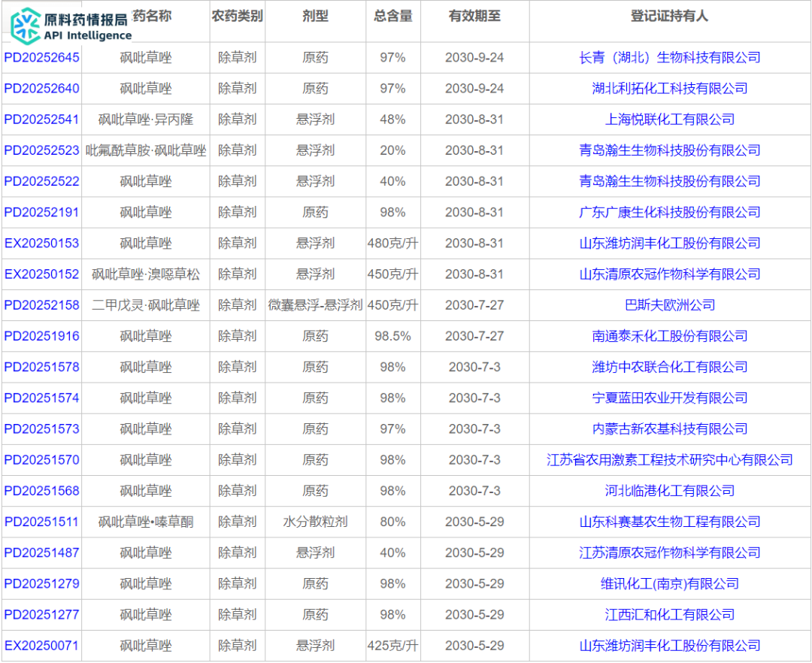The height and width of the screenshot is (663, 812).
Task: Open registration PD20251574
Action: tap(41, 398)
